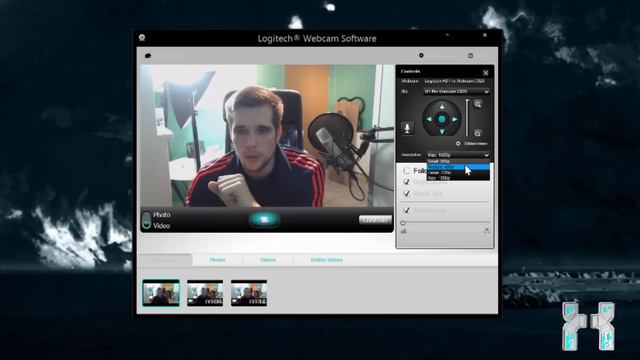Open the Resolution dropdown showing Max 1080p
This screenshot has height=360, width=640.
[458, 155]
